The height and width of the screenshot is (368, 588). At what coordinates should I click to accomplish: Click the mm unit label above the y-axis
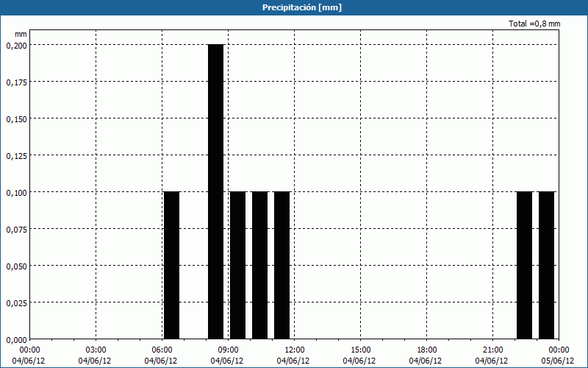(x=21, y=34)
